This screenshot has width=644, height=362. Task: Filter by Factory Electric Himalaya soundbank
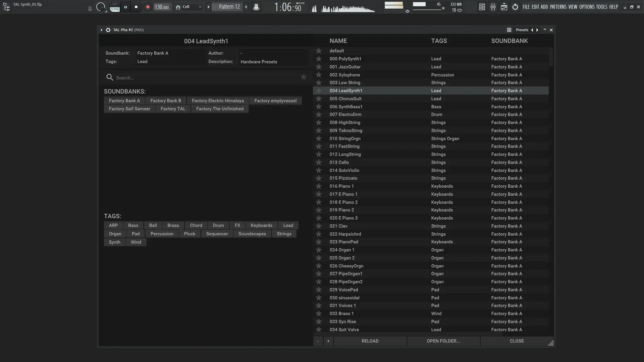pos(218,101)
